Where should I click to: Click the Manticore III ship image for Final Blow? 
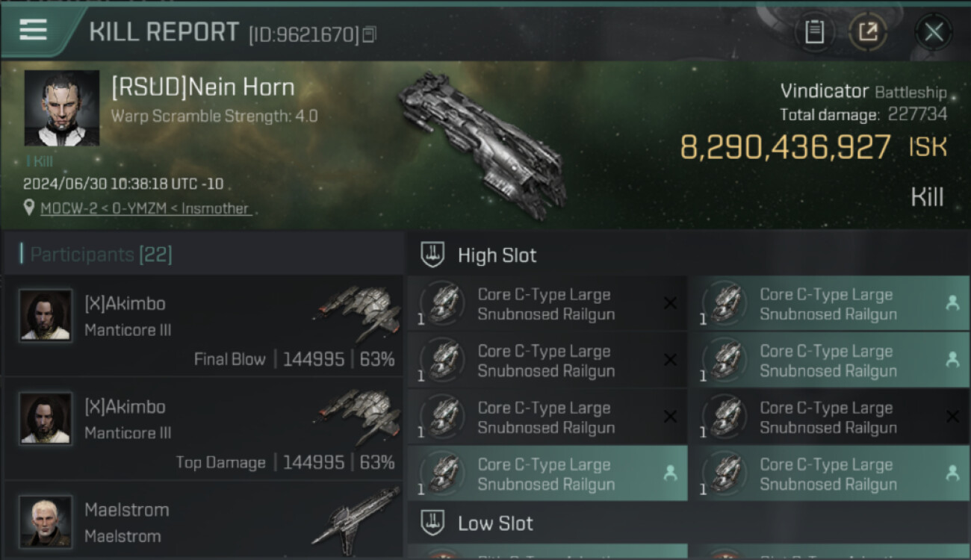[356, 311]
